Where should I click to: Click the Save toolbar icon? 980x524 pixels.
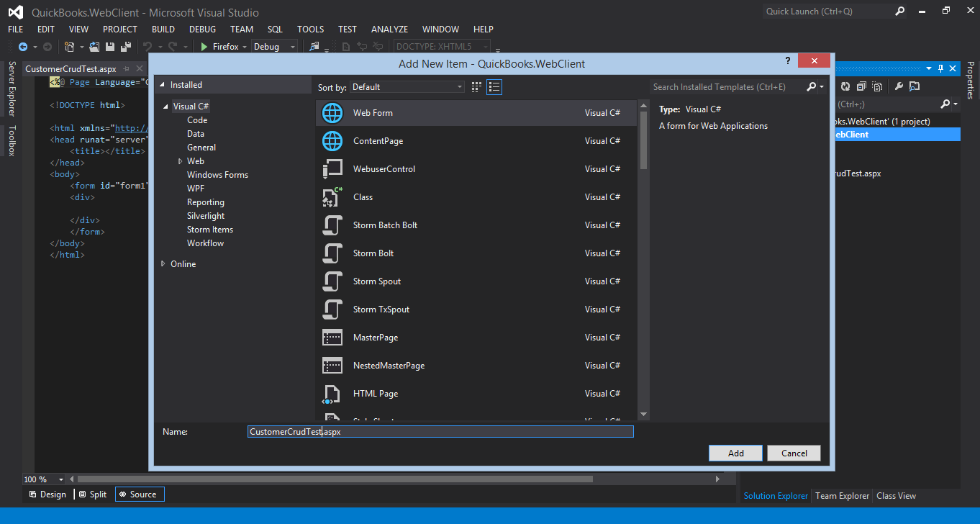tap(110, 47)
